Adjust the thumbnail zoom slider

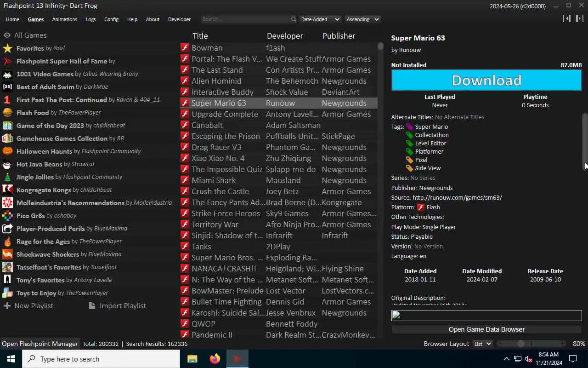(531, 344)
